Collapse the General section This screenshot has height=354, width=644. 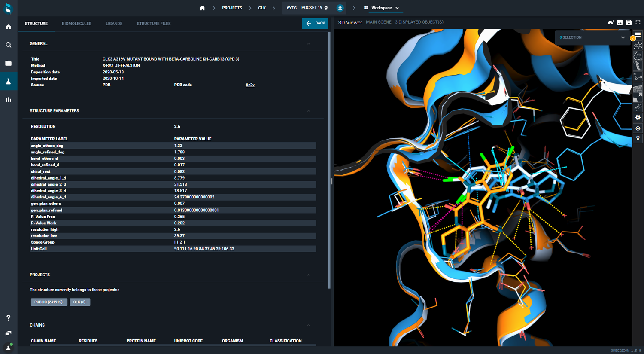[308, 44]
